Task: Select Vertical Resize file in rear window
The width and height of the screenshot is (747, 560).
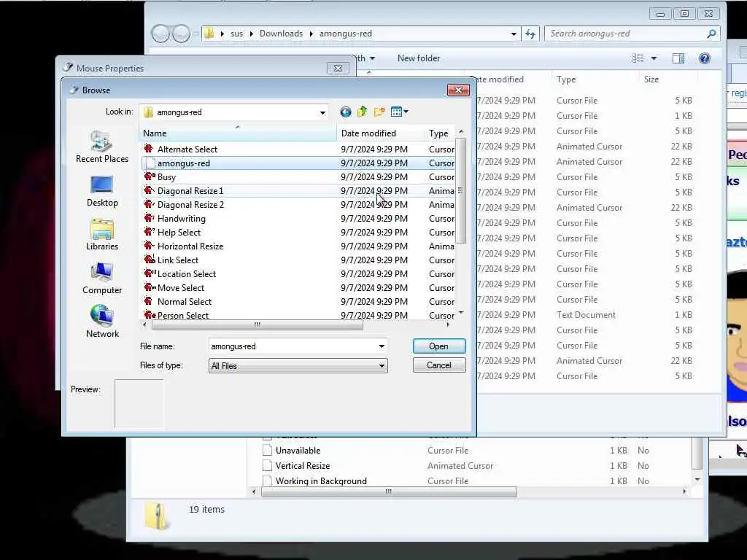Action: coord(303,466)
